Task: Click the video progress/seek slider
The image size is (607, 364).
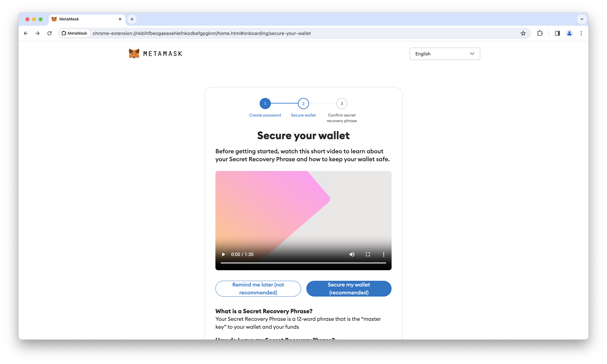Action: tap(303, 263)
